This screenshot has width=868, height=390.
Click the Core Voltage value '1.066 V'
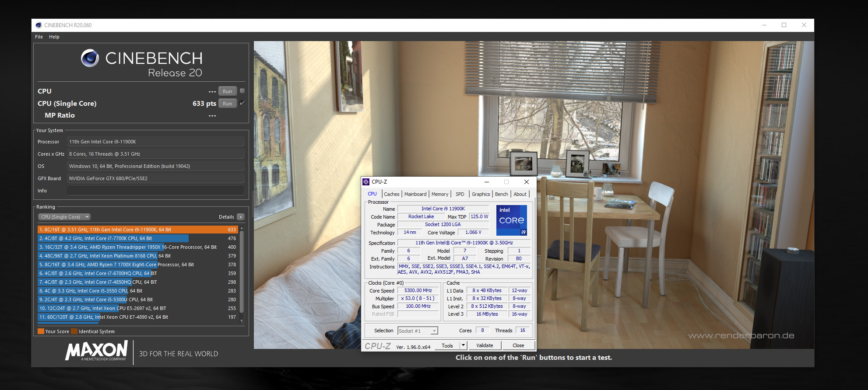click(x=473, y=232)
